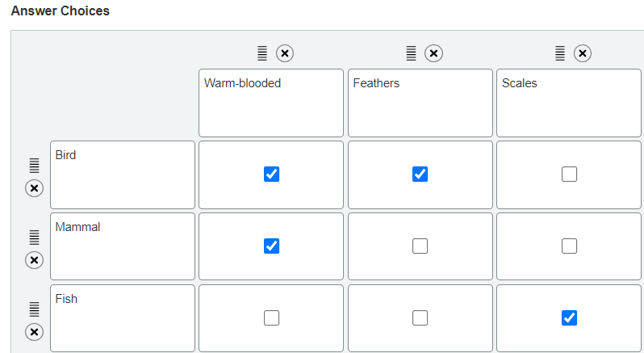This screenshot has width=644, height=353.
Task: Click into the Mammal row label field
Action: click(x=123, y=246)
